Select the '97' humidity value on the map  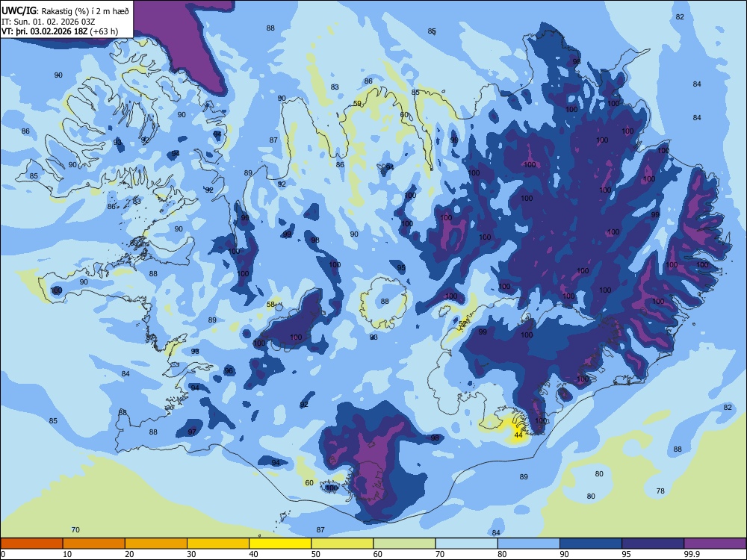point(192,432)
